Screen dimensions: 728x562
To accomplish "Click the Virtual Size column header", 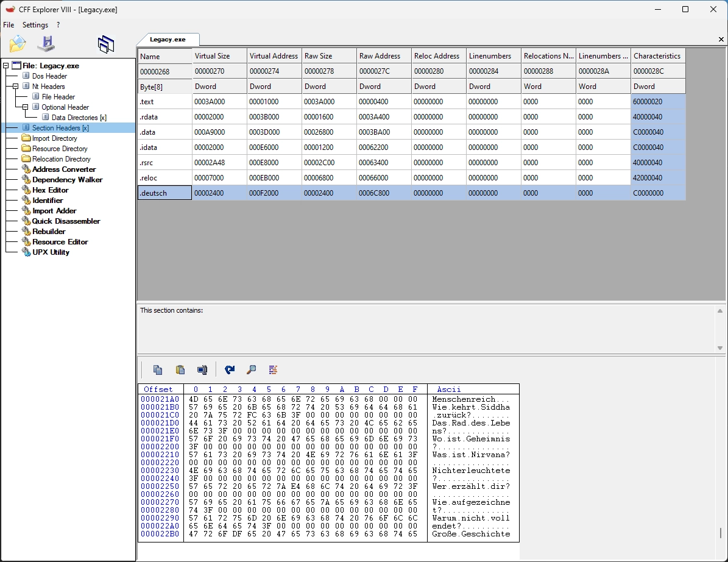I will pyautogui.click(x=219, y=55).
